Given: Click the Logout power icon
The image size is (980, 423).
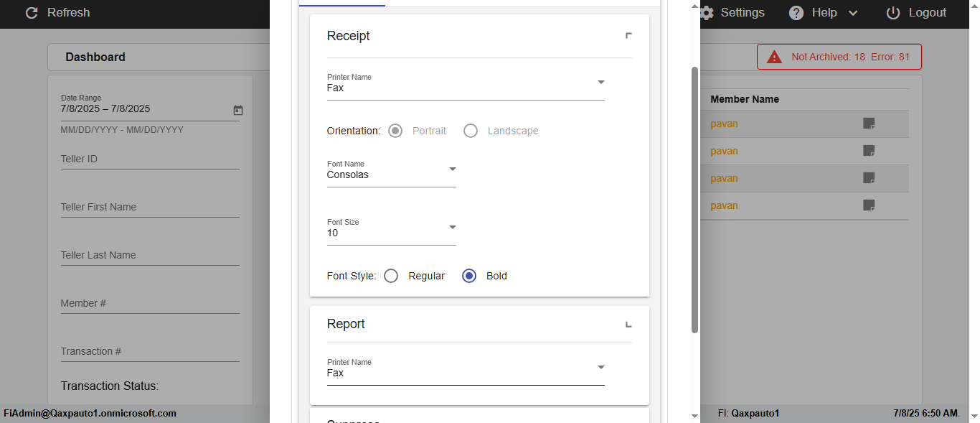Looking at the screenshot, I should tap(893, 13).
